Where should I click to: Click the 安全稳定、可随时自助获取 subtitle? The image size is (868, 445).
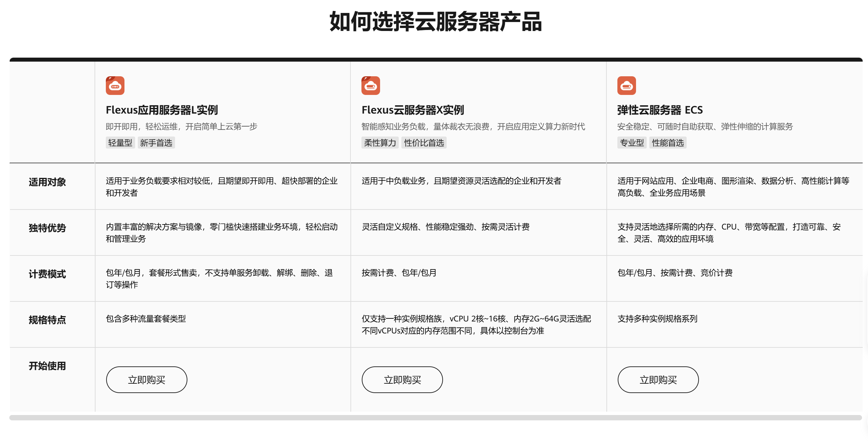point(705,127)
